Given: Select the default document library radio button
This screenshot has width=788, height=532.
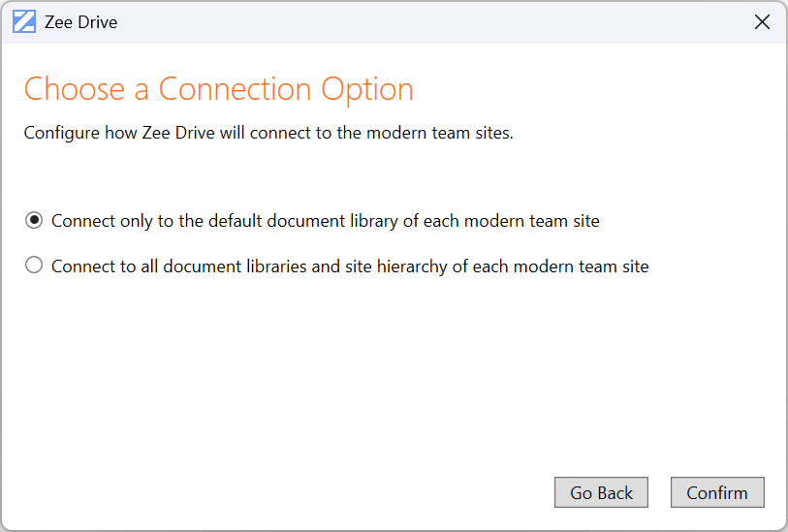Looking at the screenshot, I should pos(34,221).
